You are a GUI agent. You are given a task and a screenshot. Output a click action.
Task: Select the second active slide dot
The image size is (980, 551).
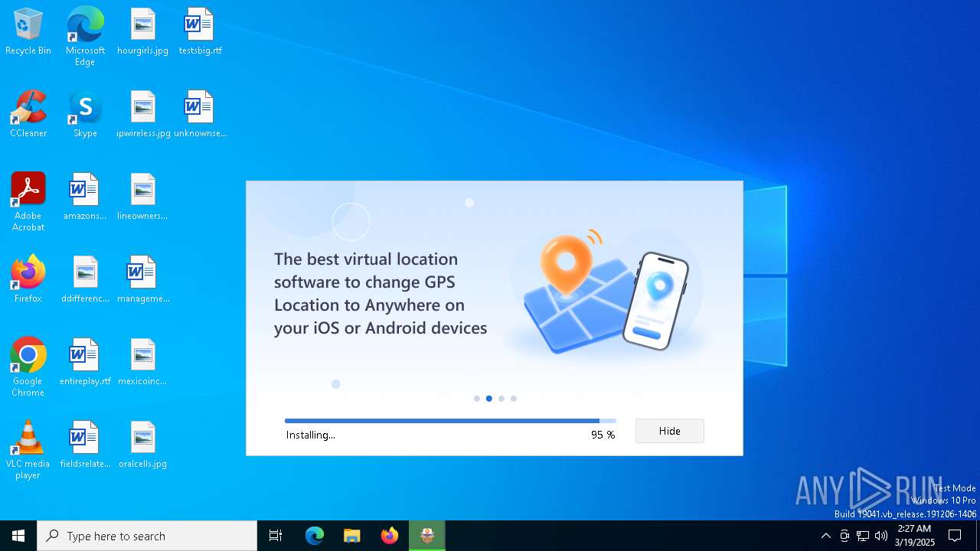coord(489,399)
